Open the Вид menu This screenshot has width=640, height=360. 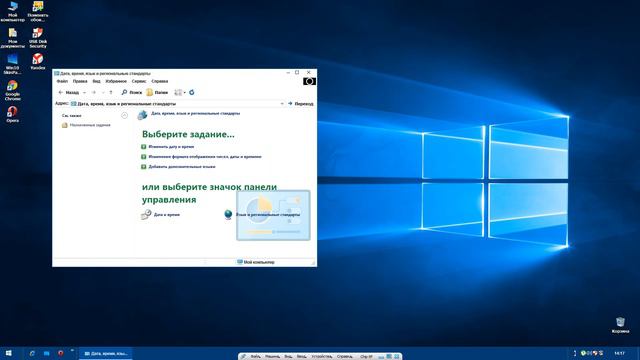96,81
